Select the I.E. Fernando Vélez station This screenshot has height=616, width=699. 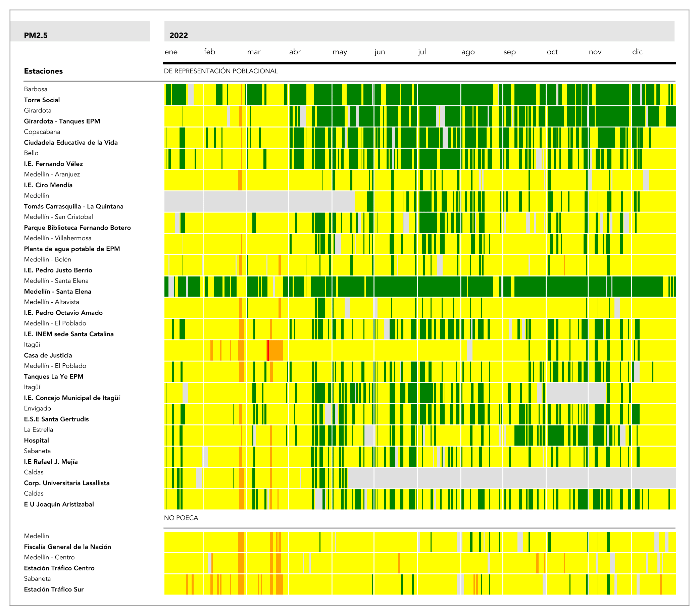click(x=53, y=164)
